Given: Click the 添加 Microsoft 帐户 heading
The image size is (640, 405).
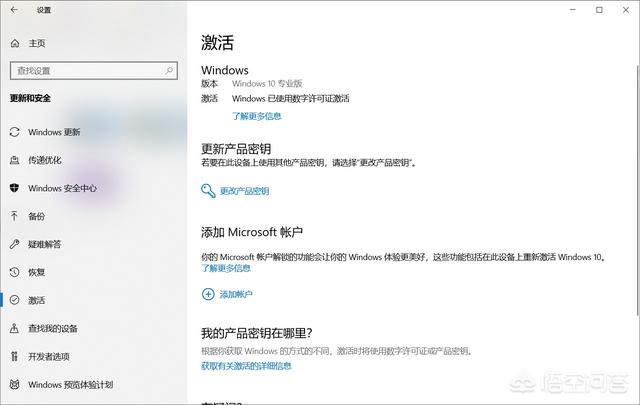Looking at the screenshot, I should [x=252, y=232].
